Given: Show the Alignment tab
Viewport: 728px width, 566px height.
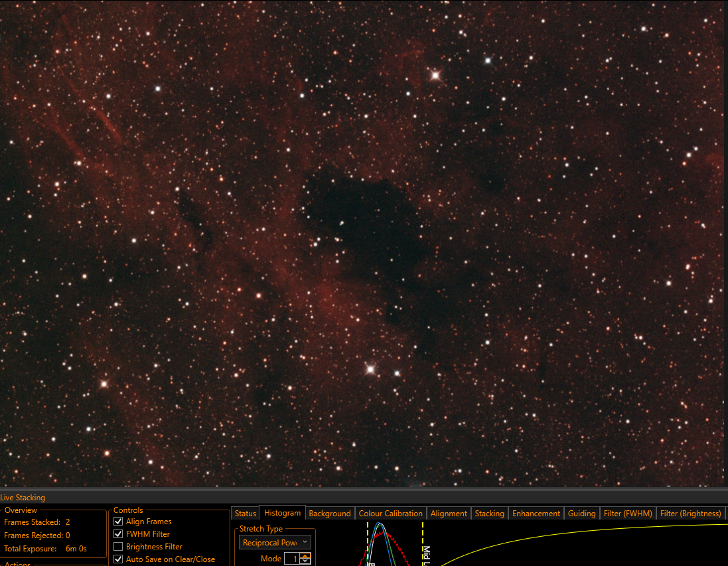Looking at the screenshot, I should pyautogui.click(x=449, y=514).
